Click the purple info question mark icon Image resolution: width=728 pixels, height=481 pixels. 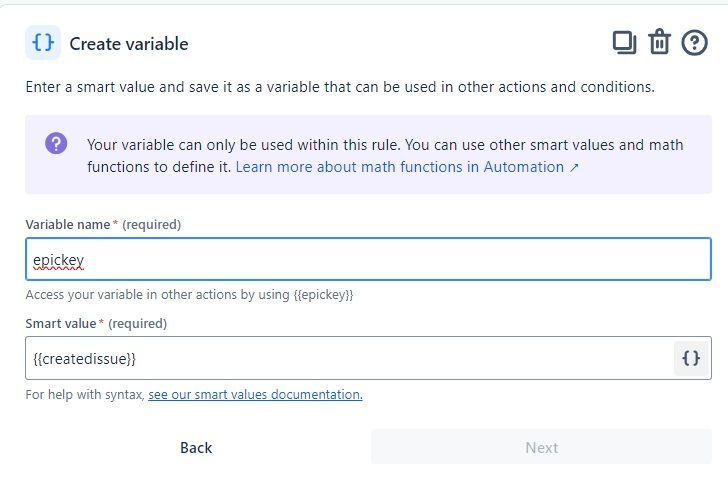(x=56, y=144)
